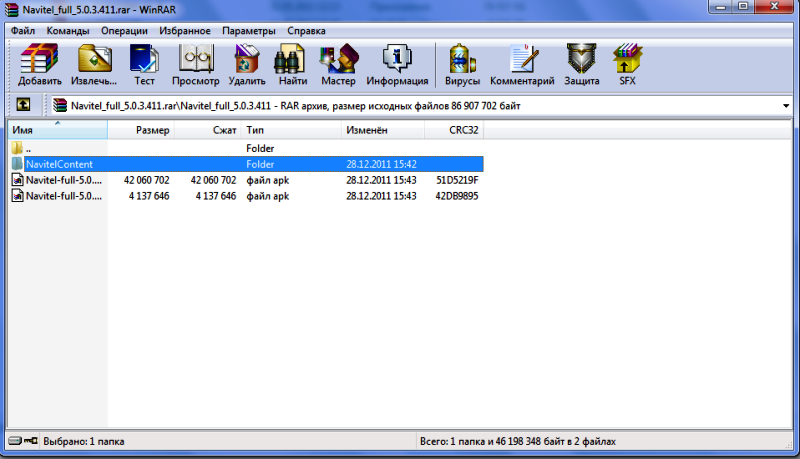Open the Параметры menu
This screenshot has height=459, width=800.
point(249,31)
